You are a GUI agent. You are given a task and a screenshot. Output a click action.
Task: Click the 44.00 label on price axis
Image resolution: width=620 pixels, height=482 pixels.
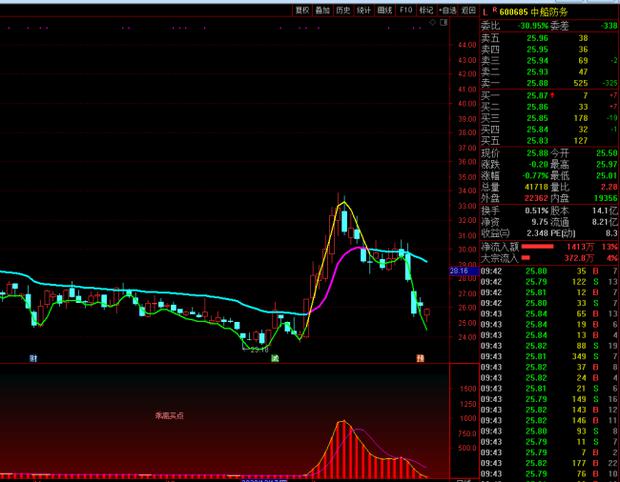(x=467, y=45)
